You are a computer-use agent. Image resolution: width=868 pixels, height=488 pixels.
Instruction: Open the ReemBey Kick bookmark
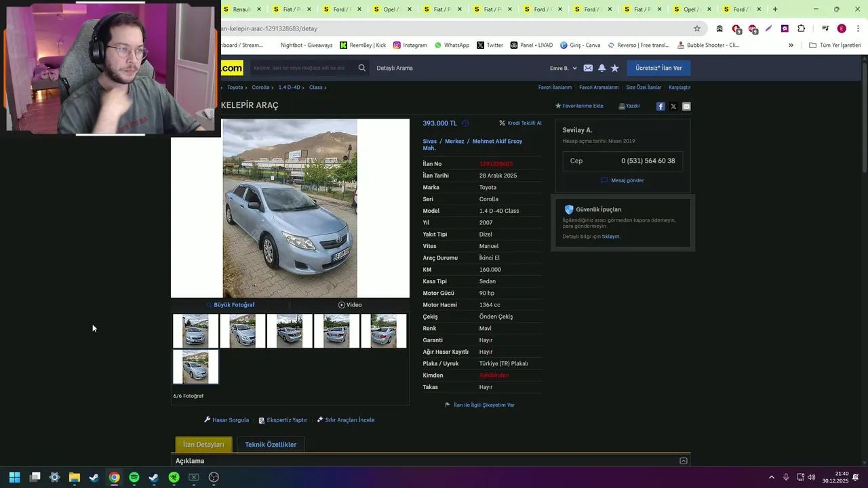(x=363, y=45)
